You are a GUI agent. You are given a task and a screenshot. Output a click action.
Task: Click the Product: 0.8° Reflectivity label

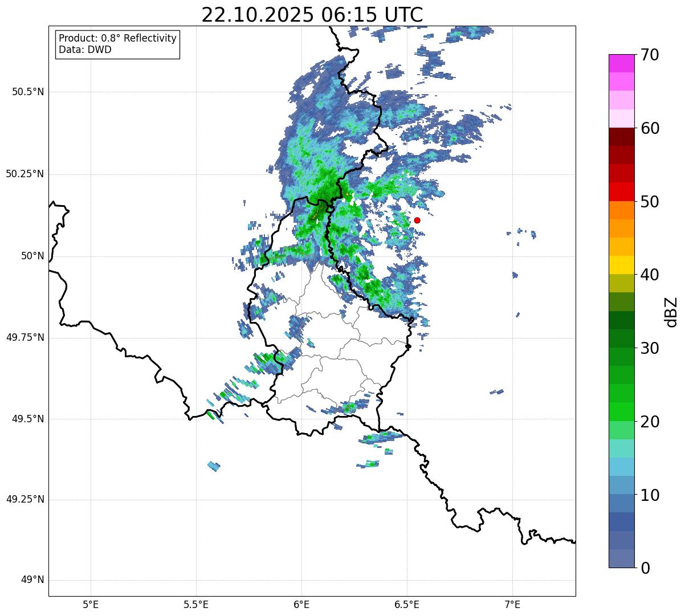pos(117,38)
